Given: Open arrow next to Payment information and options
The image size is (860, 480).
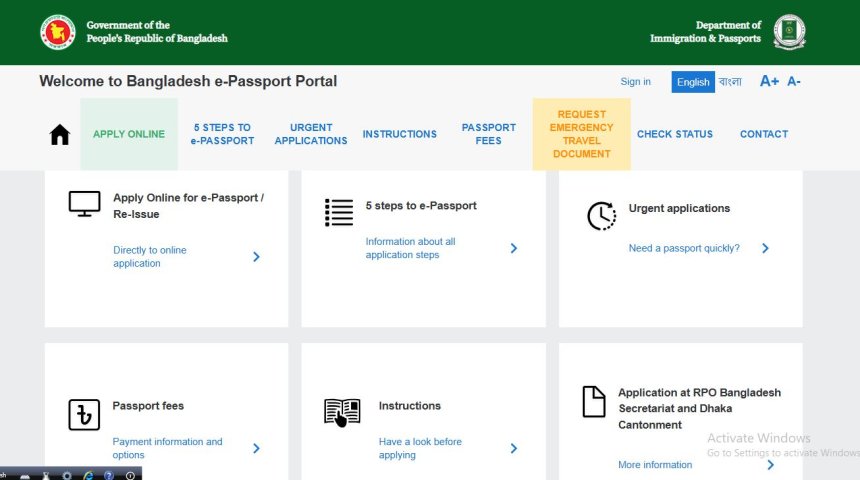Looking at the screenshot, I should pyautogui.click(x=256, y=449).
